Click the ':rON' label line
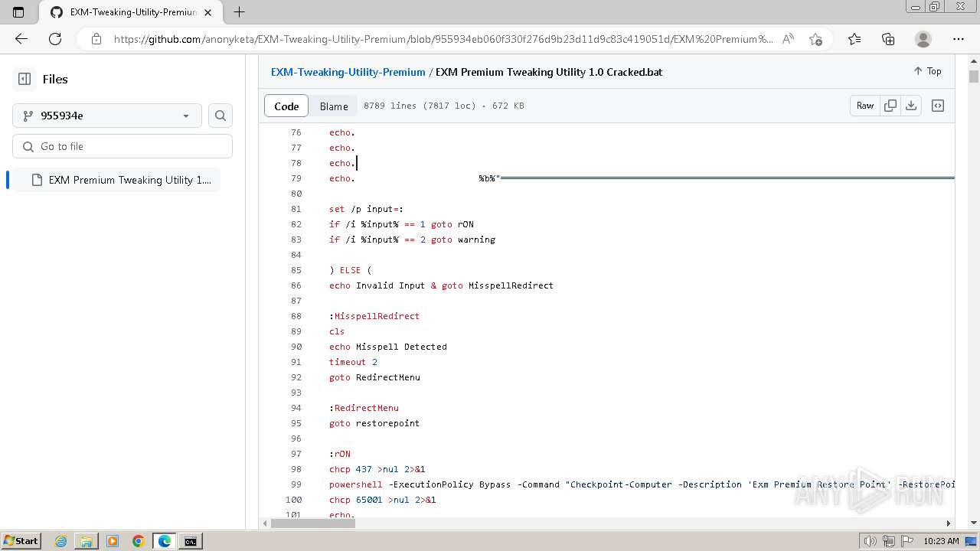980x551 pixels. (x=340, y=454)
